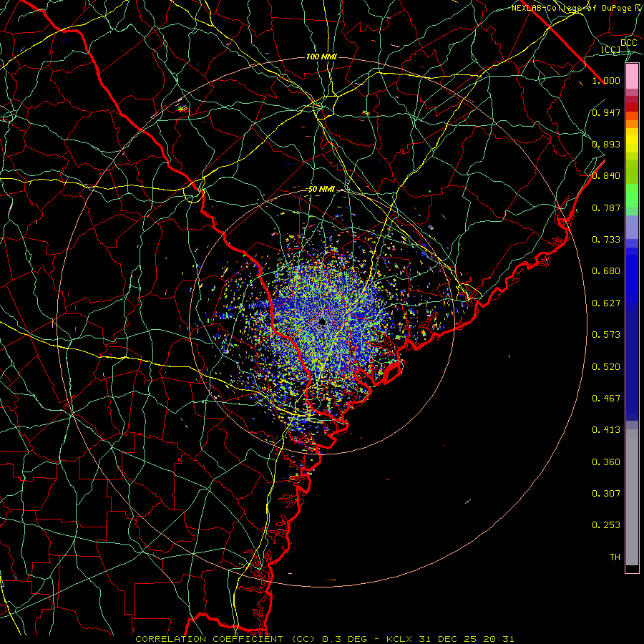
Task: Click the 0.467 scale value
Action: click(x=606, y=398)
